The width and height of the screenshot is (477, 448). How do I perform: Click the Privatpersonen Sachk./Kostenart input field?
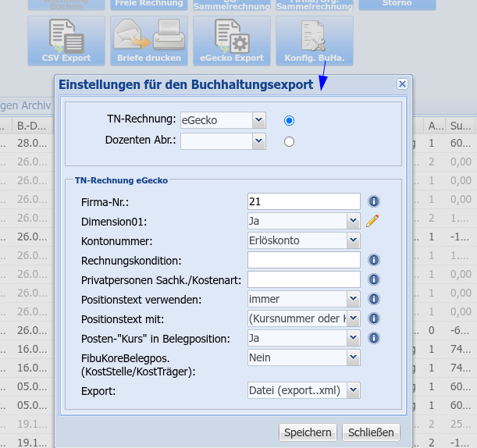(303, 279)
